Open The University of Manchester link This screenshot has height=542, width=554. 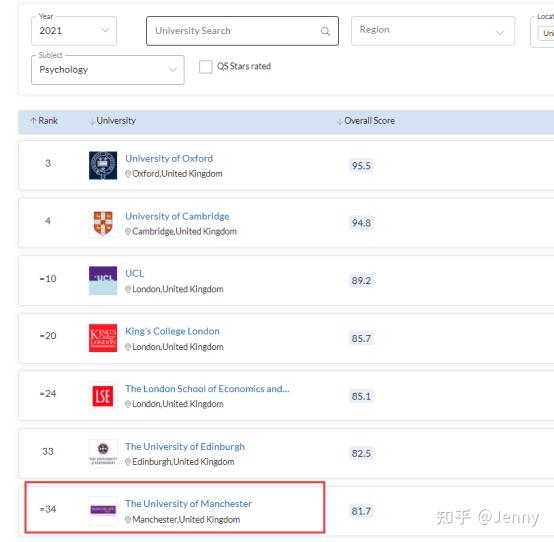pyautogui.click(x=188, y=503)
